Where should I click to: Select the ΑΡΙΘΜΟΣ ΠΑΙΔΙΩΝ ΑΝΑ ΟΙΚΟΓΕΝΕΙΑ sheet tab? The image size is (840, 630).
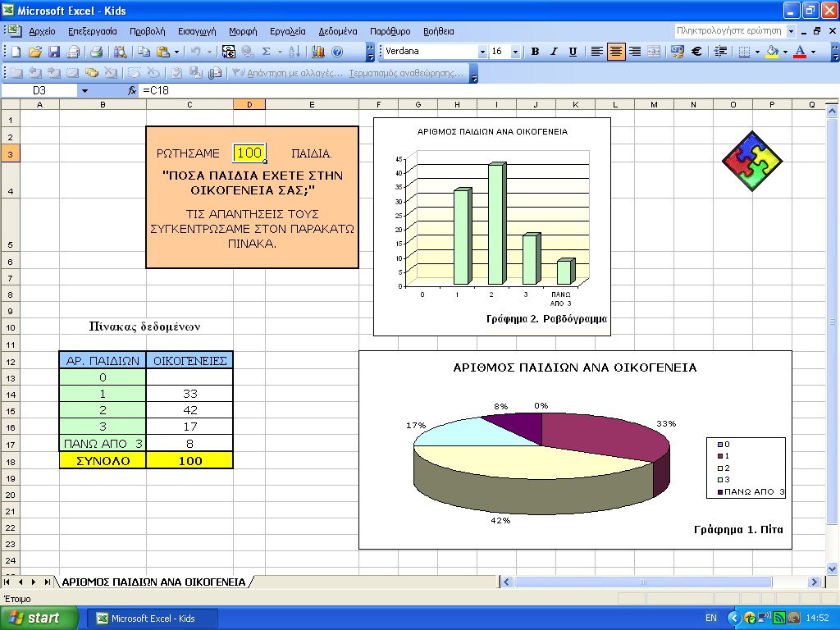coord(153,582)
